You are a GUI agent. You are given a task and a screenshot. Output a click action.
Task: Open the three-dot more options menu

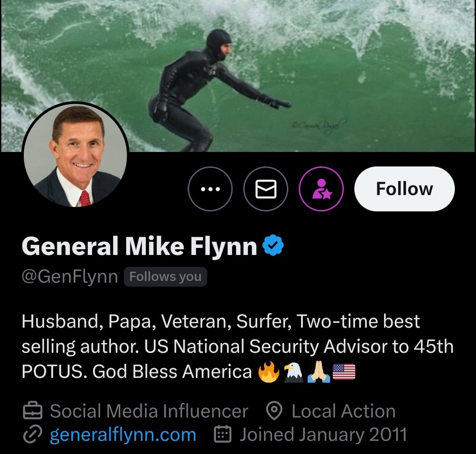pos(210,189)
